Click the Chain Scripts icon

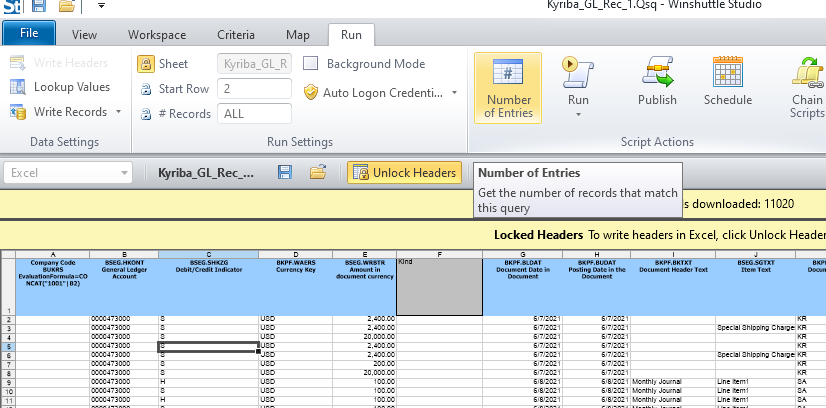pyautogui.click(x=806, y=75)
